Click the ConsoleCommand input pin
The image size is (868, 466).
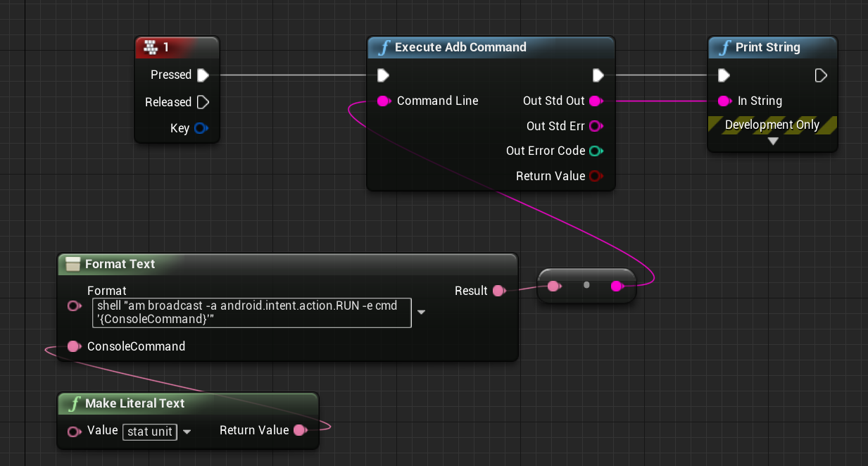73,346
